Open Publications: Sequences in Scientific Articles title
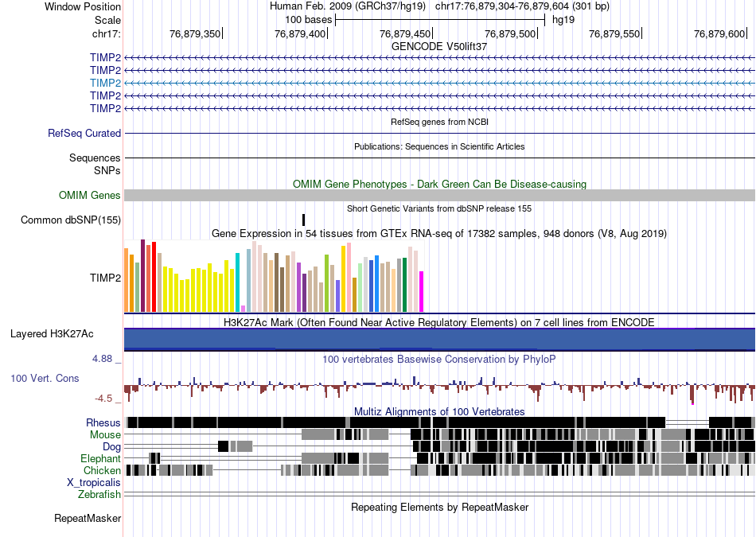The image size is (756, 537). click(x=439, y=146)
